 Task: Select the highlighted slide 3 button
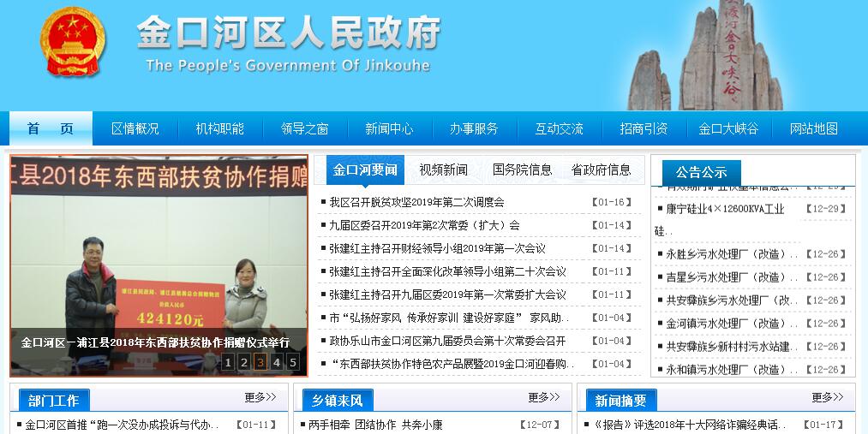(260, 363)
